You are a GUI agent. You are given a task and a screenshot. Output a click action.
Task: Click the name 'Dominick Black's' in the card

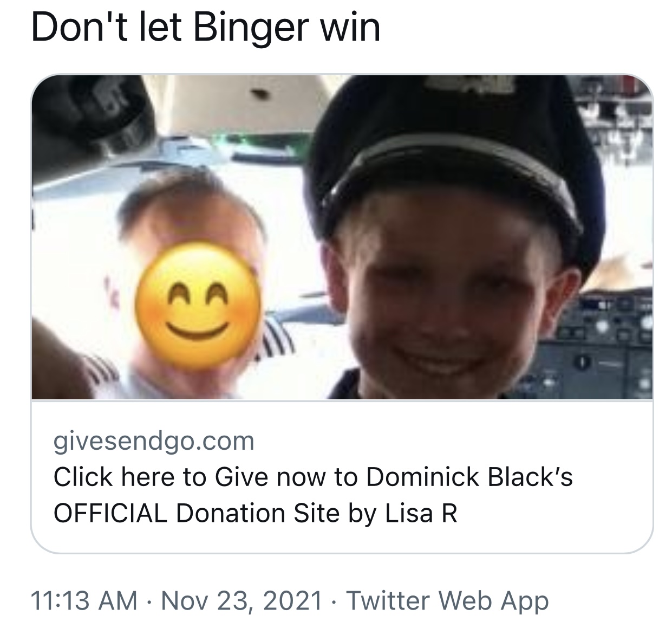(x=469, y=477)
